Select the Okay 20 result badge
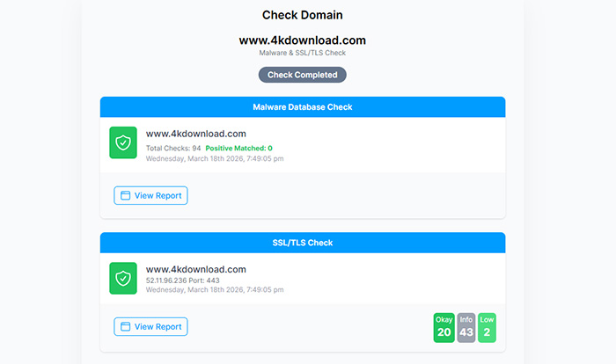Screen dimensions: 616x364 (444, 327)
